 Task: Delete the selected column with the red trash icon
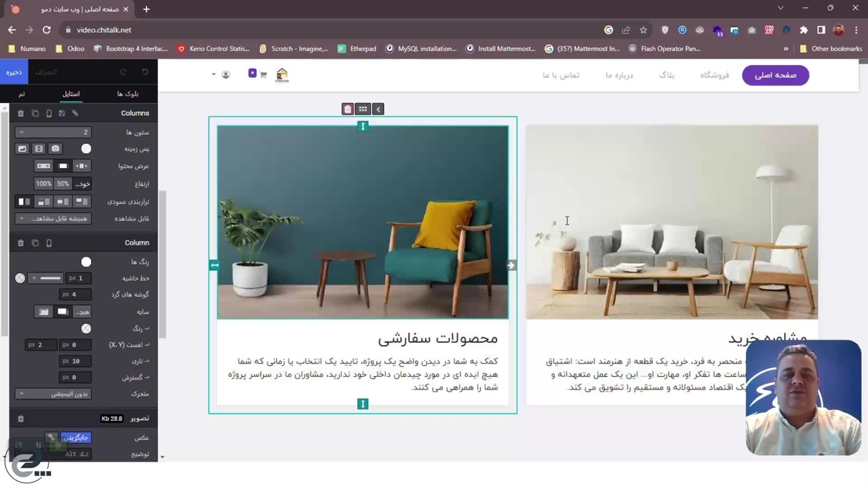point(348,109)
